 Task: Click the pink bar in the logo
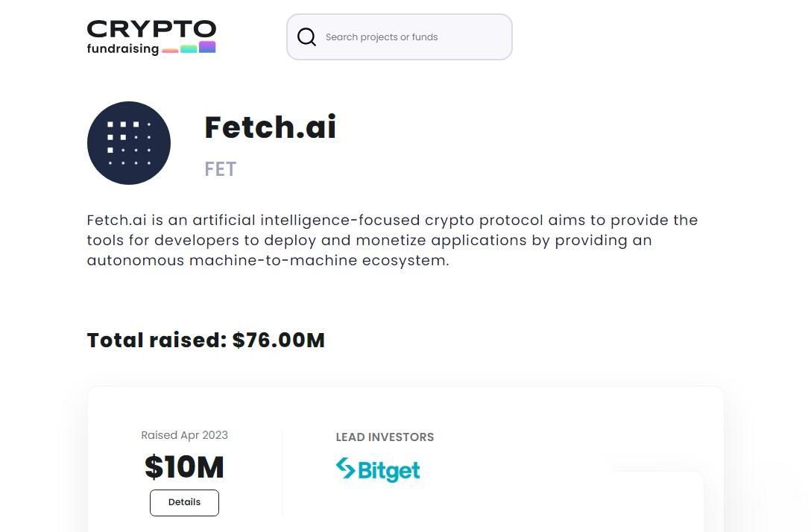tap(170, 51)
